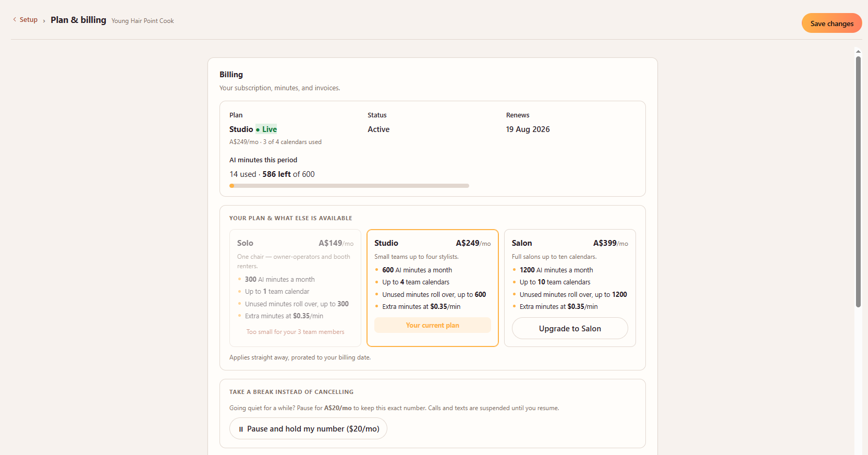
Task: Choose the Solo plan card
Action: click(x=295, y=288)
